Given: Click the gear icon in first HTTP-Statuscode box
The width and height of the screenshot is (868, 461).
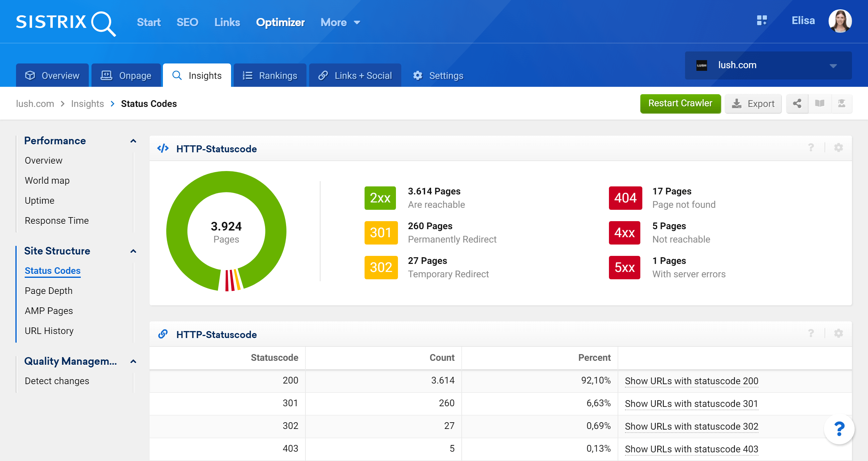Looking at the screenshot, I should (x=838, y=148).
